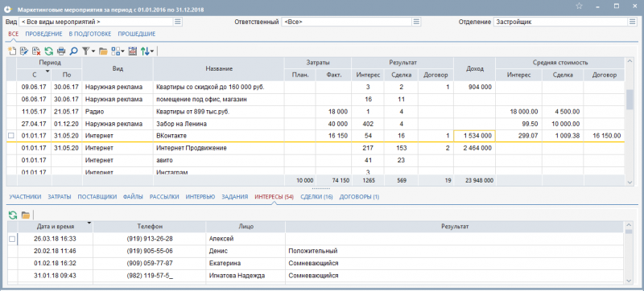The image size is (644, 291).
Task: Open the ИНТЕРЕСЫ (54) tab
Action: (275, 197)
